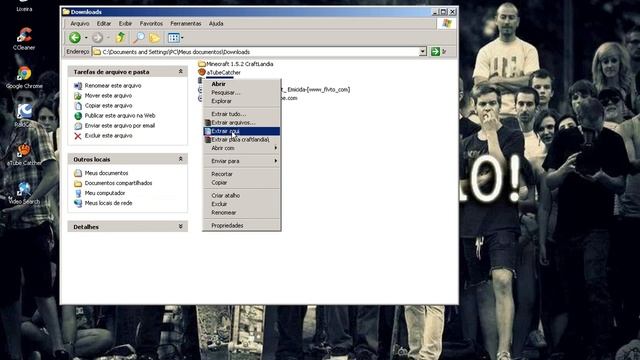Viewport: 640px width, 360px height.
Task: Choose Excluir in context menu
Action: 242,204
